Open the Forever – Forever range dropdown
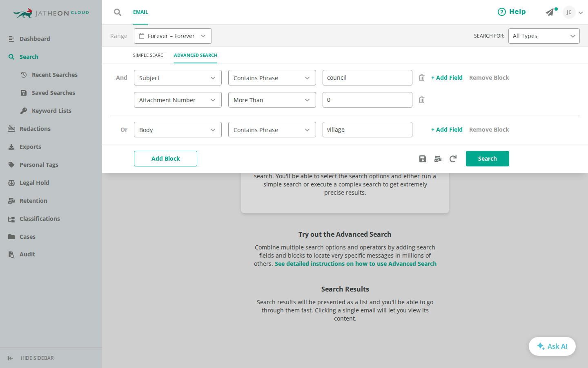 click(173, 36)
